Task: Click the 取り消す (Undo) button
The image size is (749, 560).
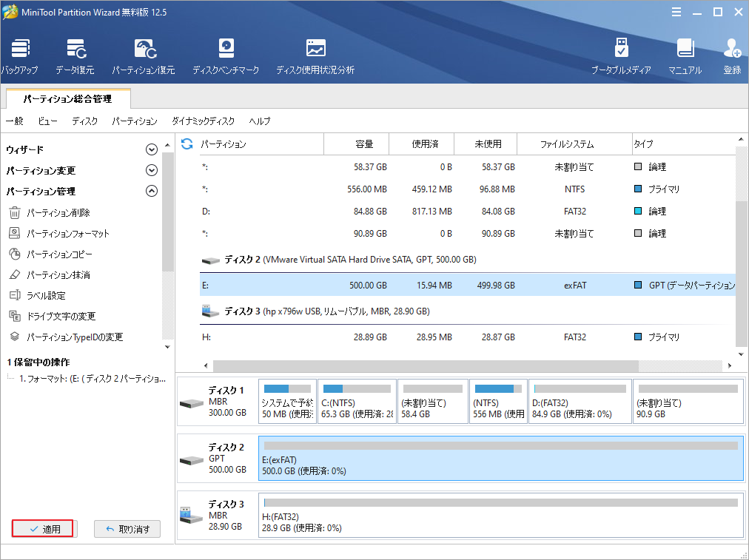Action: 127,529
